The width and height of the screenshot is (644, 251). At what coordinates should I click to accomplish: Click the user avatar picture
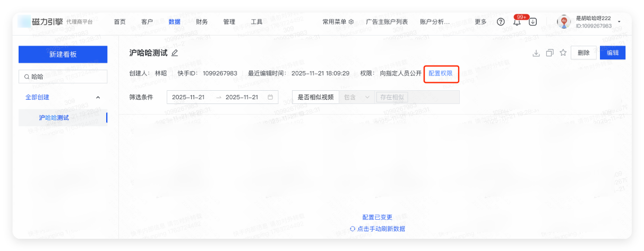pyautogui.click(x=564, y=22)
